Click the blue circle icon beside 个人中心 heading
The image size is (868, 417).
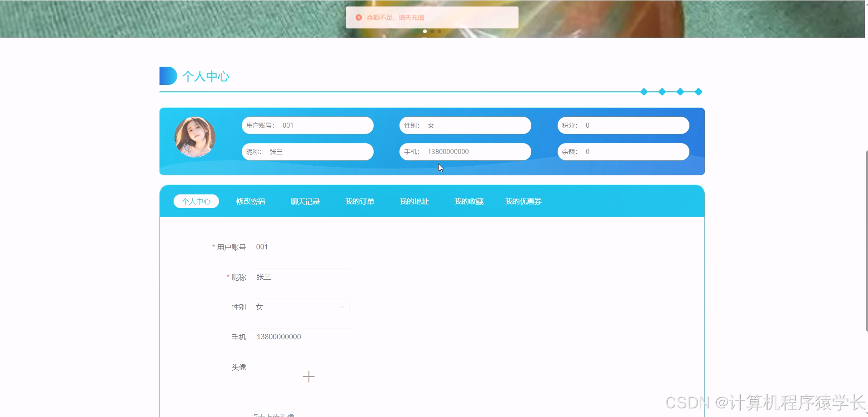[x=168, y=76]
